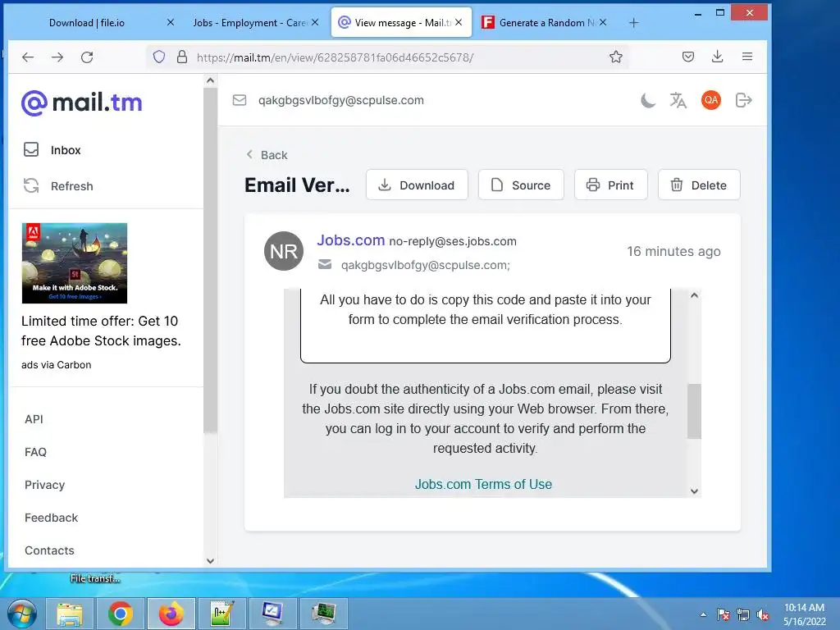Viewport: 840px width, 630px height.
Task: Go back using the browser back arrow
Action: (28, 57)
